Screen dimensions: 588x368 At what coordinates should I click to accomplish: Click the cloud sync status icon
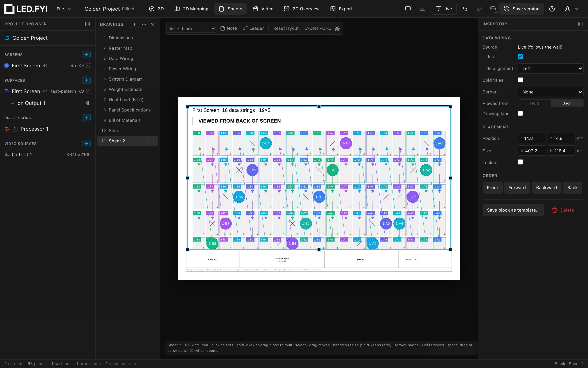pos(493,9)
